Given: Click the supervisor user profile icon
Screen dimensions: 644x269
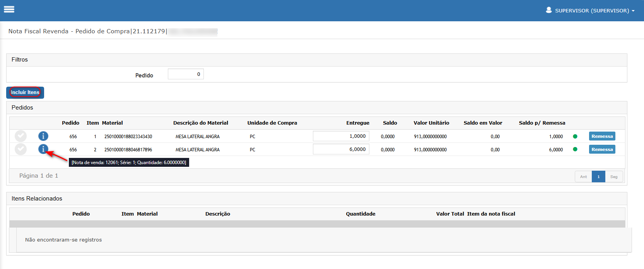Looking at the screenshot, I should click(x=548, y=10).
